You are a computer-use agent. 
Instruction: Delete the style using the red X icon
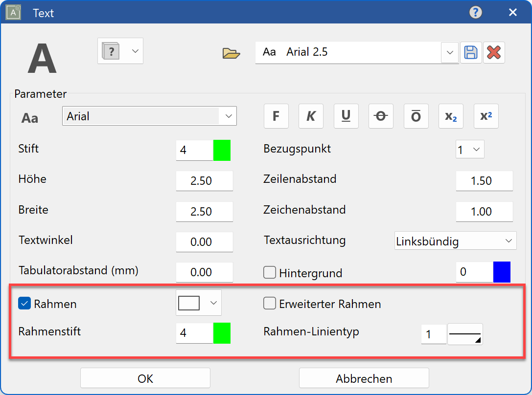(x=494, y=52)
